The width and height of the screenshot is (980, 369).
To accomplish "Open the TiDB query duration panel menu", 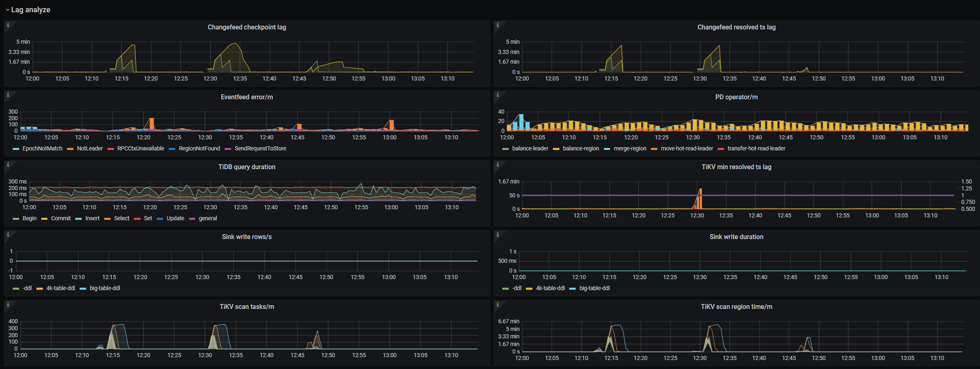I will [x=247, y=167].
